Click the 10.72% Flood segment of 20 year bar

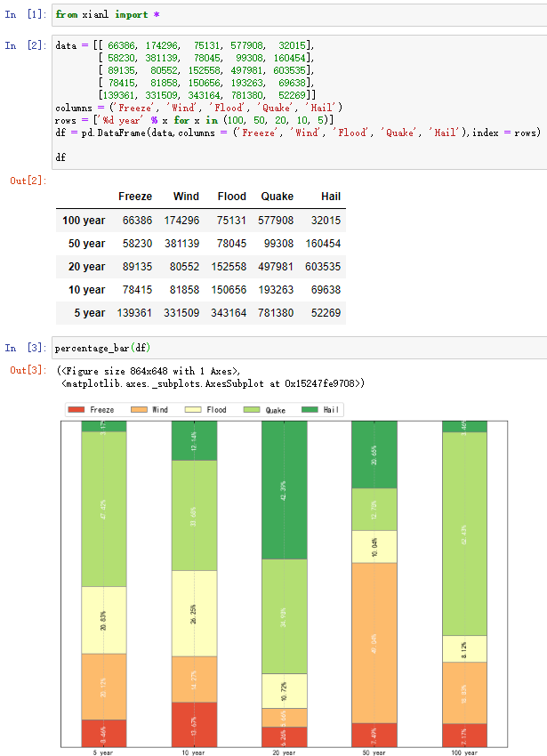pyautogui.click(x=285, y=691)
